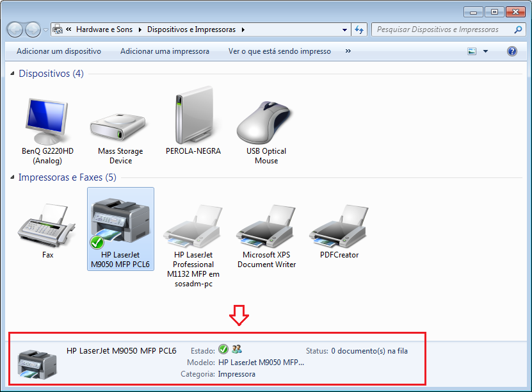Image resolution: width=532 pixels, height=392 pixels.
Task: Select the Microsoft XPS Document Writer icon
Action: (x=266, y=226)
